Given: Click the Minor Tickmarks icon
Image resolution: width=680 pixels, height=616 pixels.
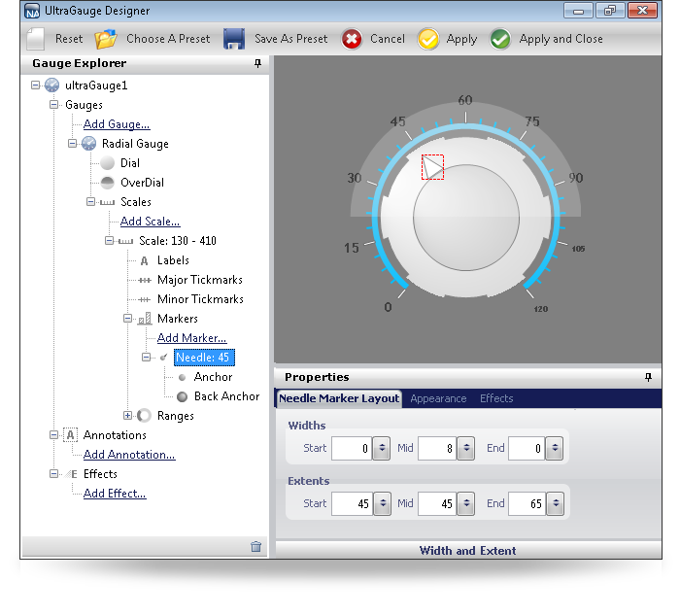Looking at the screenshot, I should pos(145,300).
